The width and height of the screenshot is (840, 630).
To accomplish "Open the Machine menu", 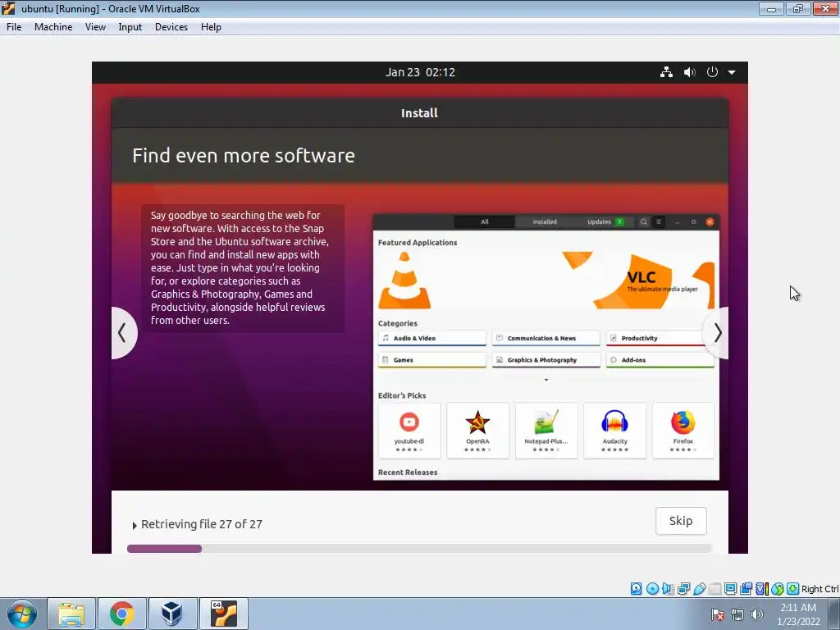I will coord(53,27).
